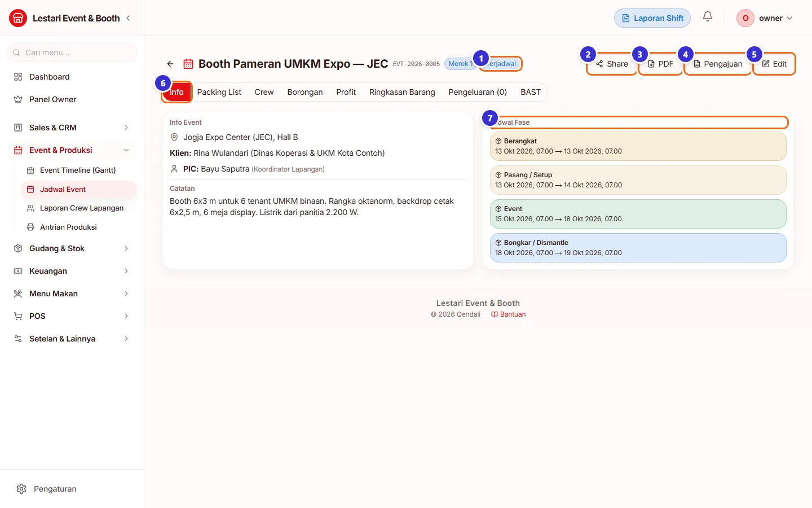Switch to the Packing List tab
This screenshot has height=508, width=812.
point(219,92)
